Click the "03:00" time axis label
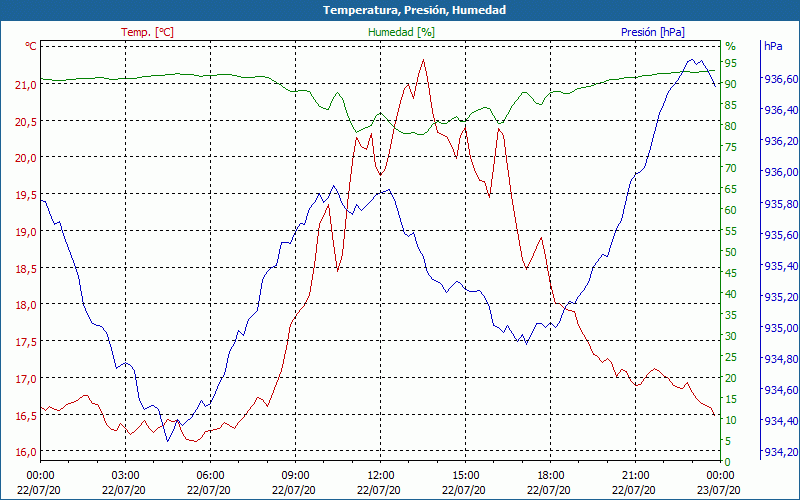The width and height of the screenshot is (800, 500). [x=125, y=476]
